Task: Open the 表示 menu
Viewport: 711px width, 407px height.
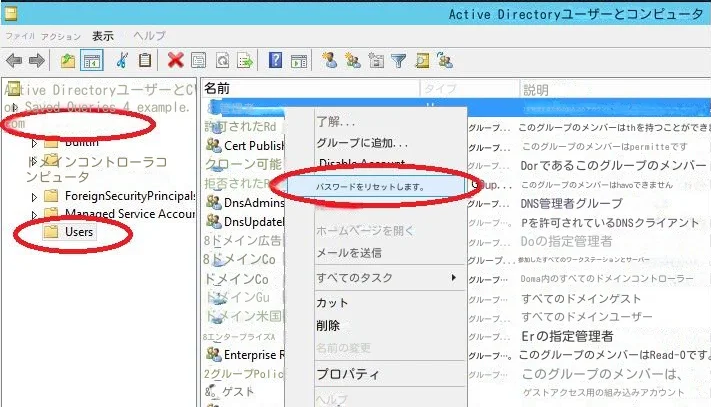Action: point(103,36)
